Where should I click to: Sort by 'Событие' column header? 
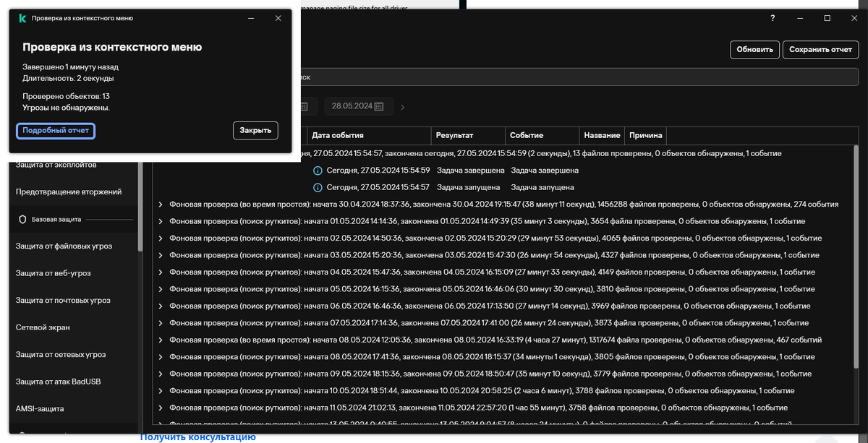(x=542, y=135)
